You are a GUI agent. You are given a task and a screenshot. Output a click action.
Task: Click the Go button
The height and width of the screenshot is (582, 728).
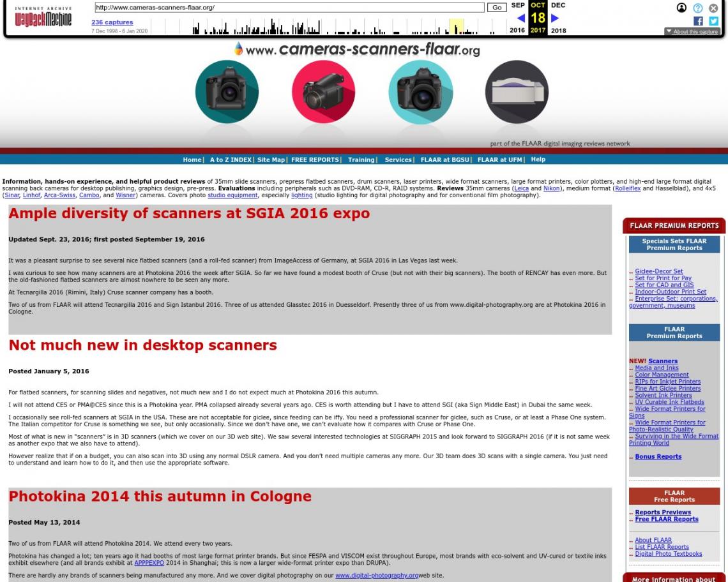497,8
